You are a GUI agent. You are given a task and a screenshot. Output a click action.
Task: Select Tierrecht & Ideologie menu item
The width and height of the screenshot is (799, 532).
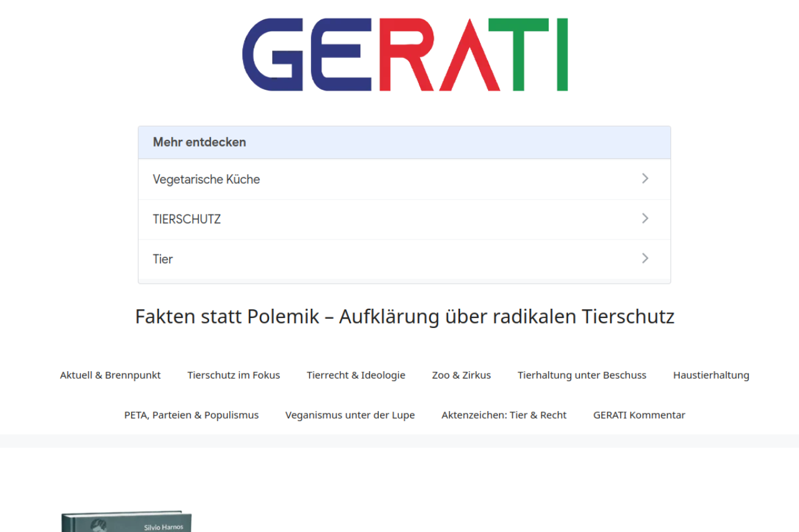click(x=356, y=375)
